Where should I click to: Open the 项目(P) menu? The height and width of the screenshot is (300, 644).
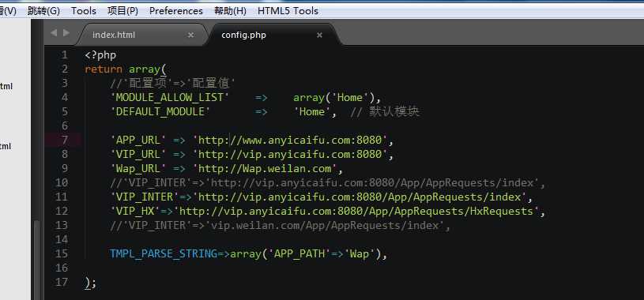(x=122, y=11)
